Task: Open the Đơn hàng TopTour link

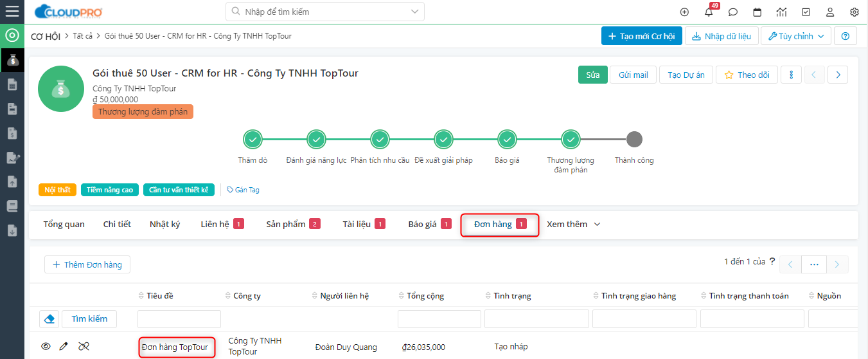Action: [x=175, y=347]
